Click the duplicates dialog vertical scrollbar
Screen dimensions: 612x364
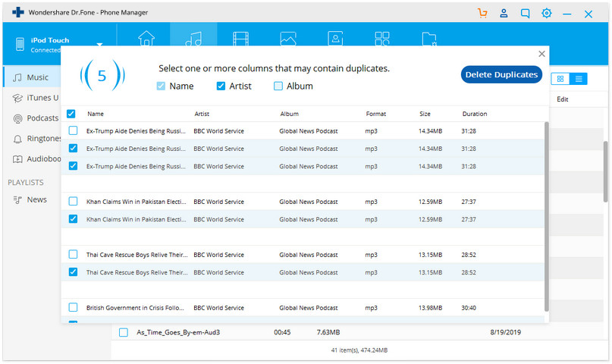[547, 217]
